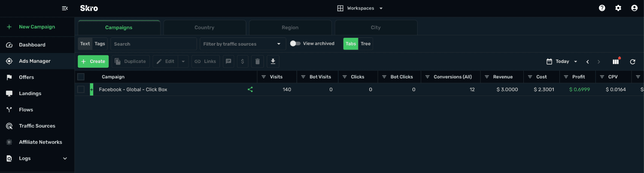Expand the Facebook campaign row plus icon
The height and width of the screenshot is (173, 644).
(91, 90)
